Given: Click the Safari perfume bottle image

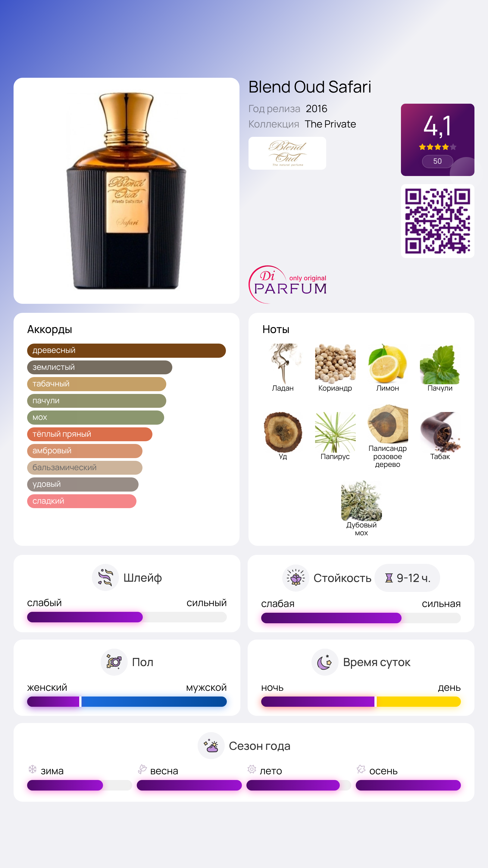Looking at the screenshot, I should 126,191.
